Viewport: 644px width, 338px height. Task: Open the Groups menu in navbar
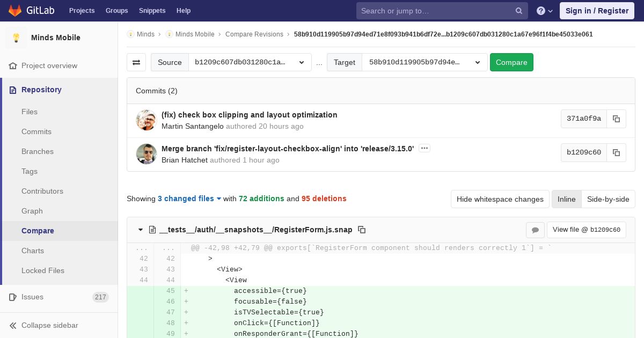click(116, 11)
